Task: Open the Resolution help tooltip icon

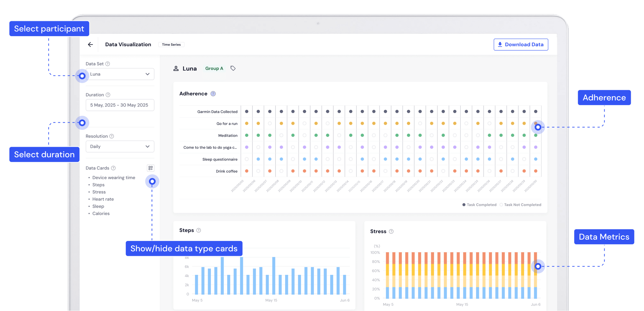Action: coord(111,136)
